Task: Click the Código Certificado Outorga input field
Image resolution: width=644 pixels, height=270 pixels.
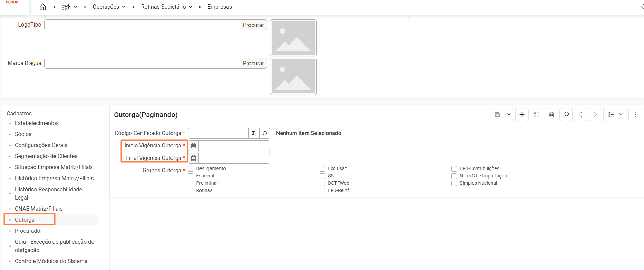Action: (x=218, y=133)
